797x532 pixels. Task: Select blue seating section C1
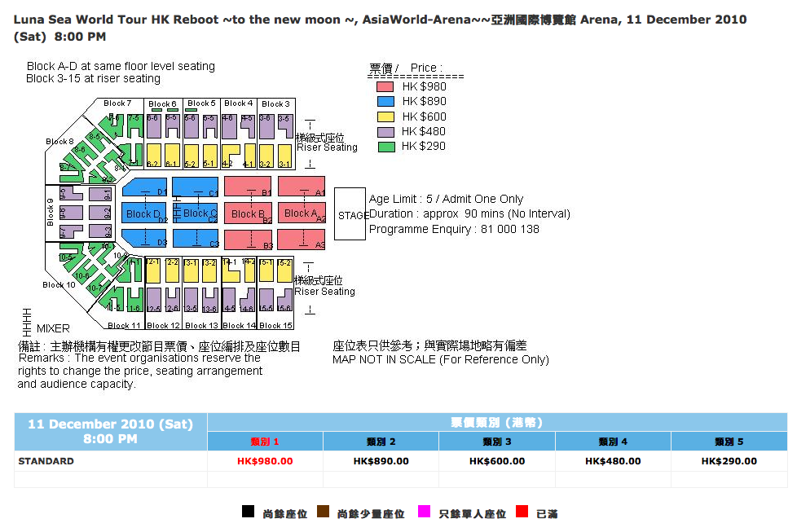tap(196, 187)
